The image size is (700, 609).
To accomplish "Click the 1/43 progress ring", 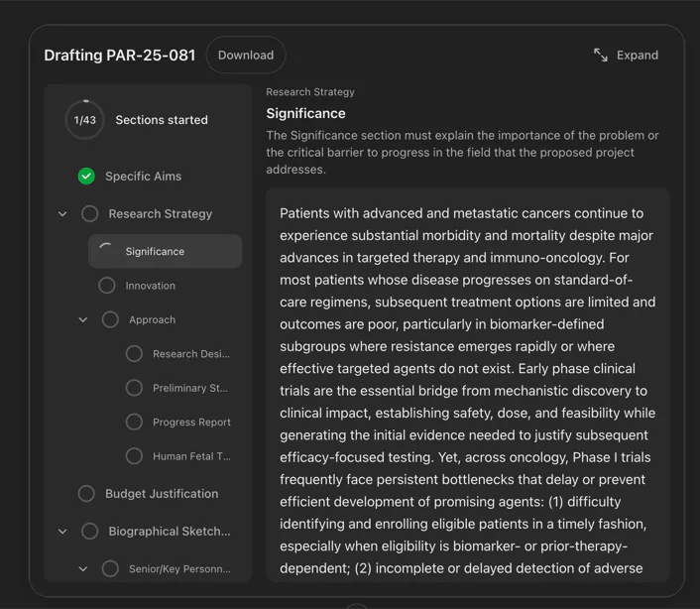I will coord(85,120).
